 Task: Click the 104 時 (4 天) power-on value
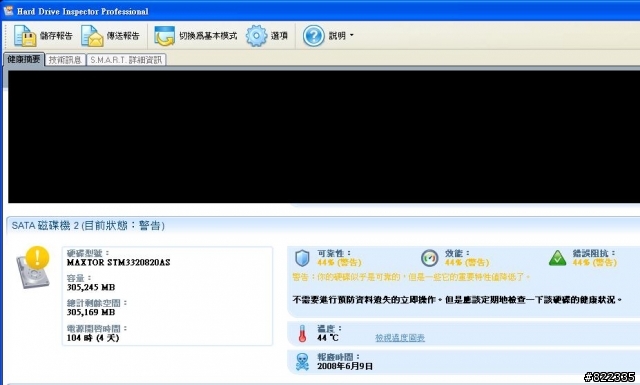pyautogui.click(x=93, y=338)
